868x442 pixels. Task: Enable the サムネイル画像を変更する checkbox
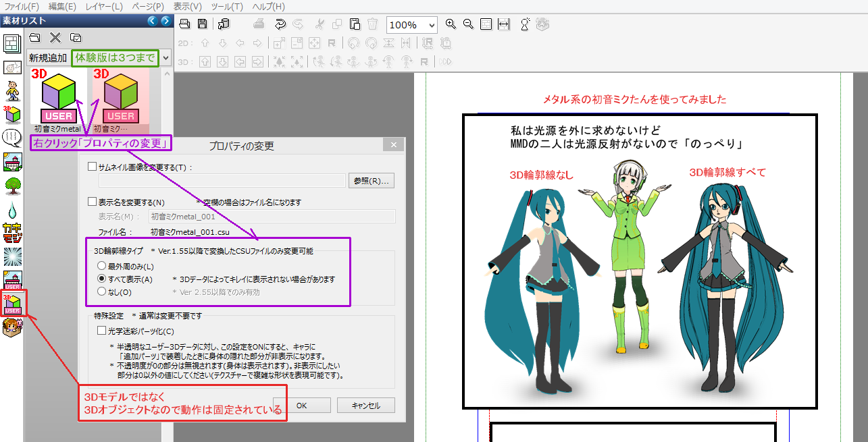click(93, 167)
